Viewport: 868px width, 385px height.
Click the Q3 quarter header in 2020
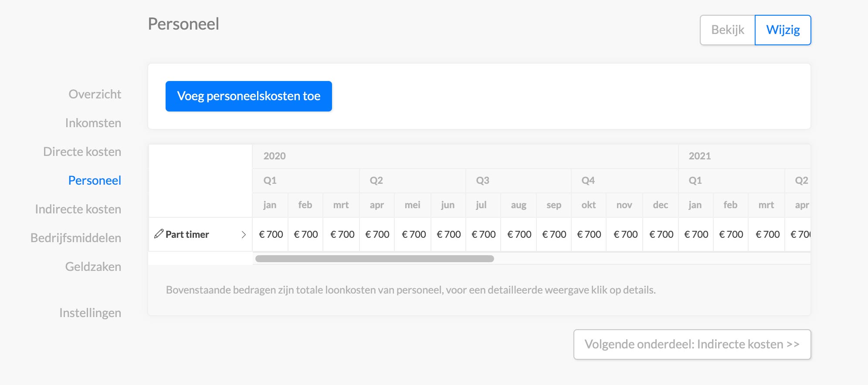point(482,180)
